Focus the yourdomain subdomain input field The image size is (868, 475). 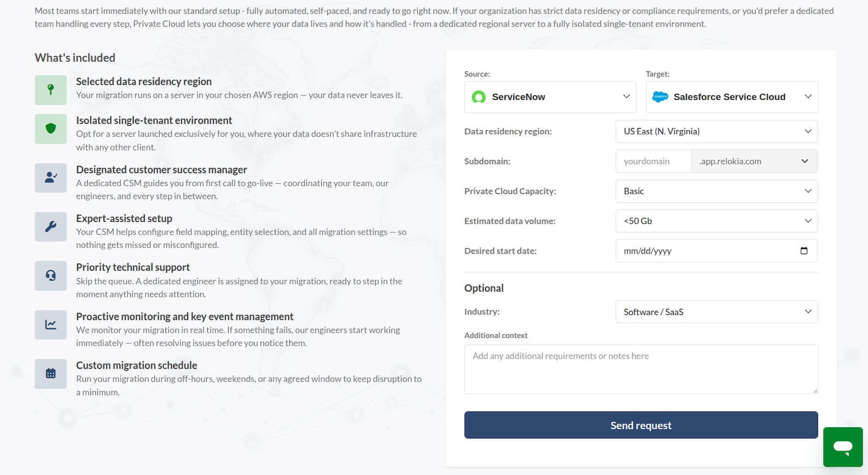[x=653, y=161]
